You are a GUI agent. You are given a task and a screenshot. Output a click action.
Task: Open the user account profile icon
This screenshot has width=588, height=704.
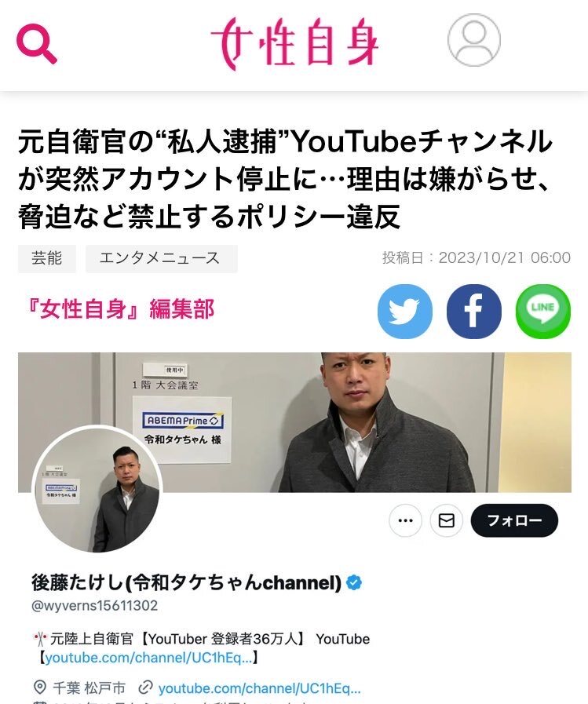[474, 40]
